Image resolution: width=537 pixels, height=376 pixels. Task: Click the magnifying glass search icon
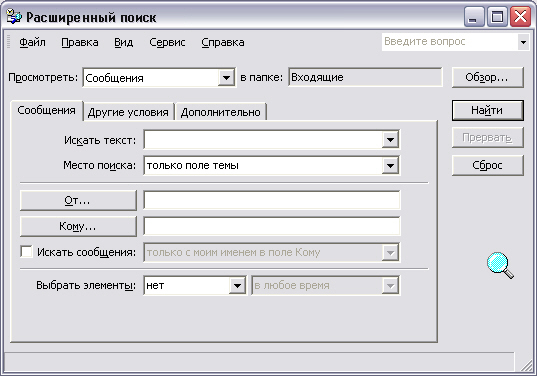(500, 265)
